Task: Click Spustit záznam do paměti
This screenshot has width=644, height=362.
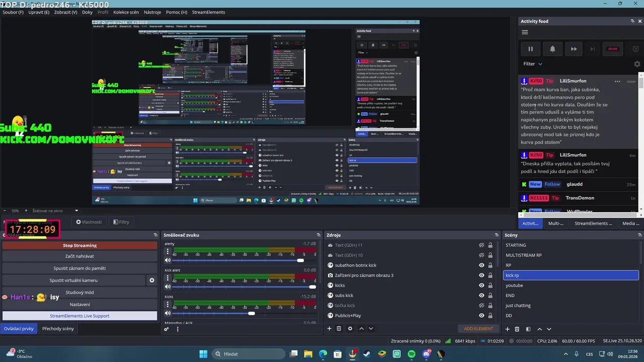Action: click(79, 268)
